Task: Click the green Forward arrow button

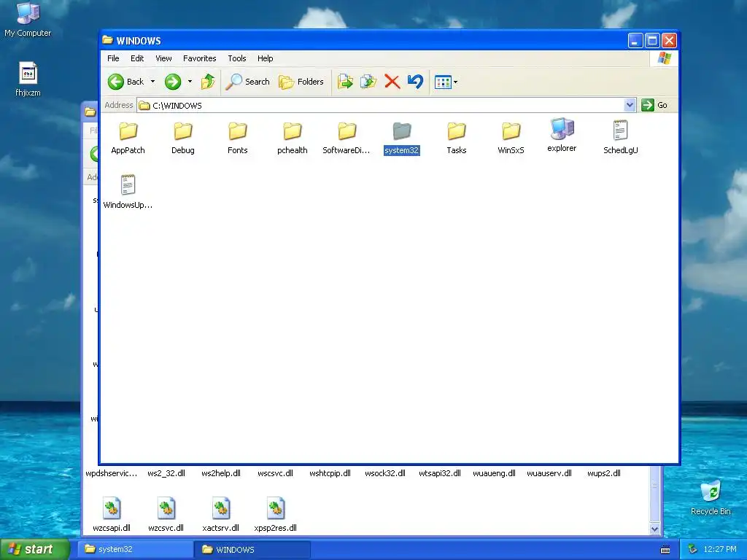Action: 173,82
